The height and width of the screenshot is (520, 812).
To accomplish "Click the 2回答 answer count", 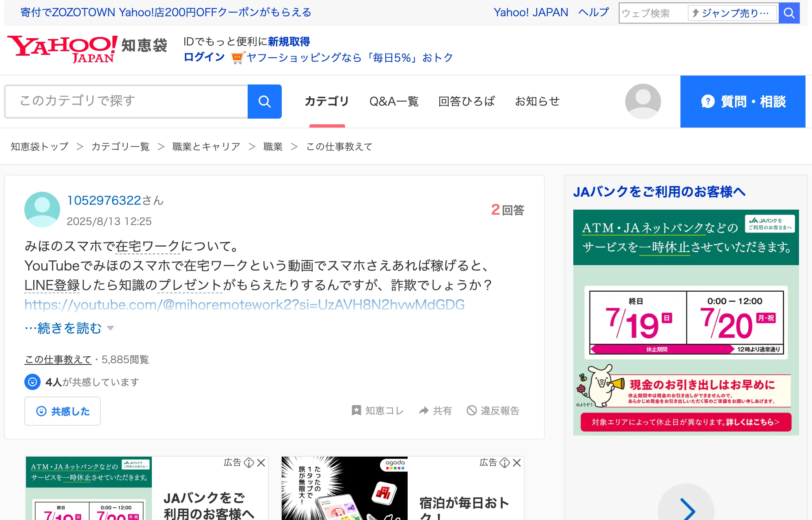I will [x=508, y=210].
